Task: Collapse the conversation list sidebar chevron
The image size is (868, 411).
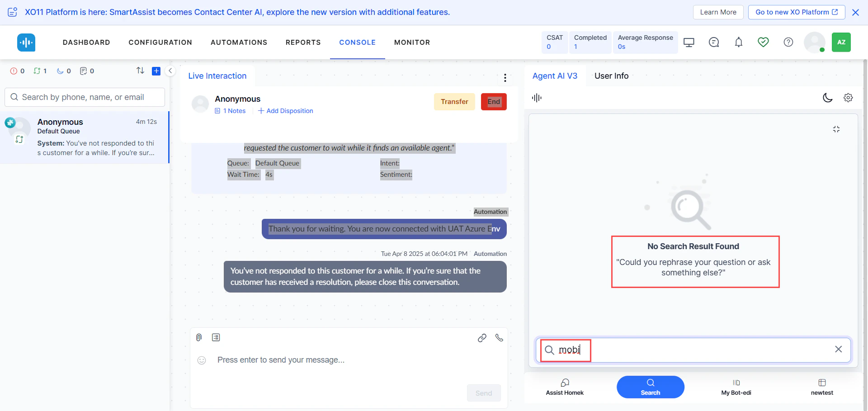Action: (x=170, y=71)
